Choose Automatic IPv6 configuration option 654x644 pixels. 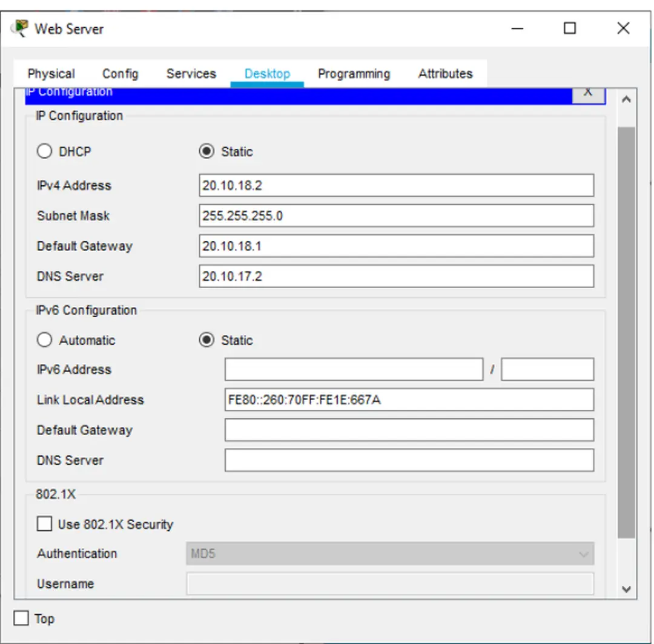click(x=45, y=340)
